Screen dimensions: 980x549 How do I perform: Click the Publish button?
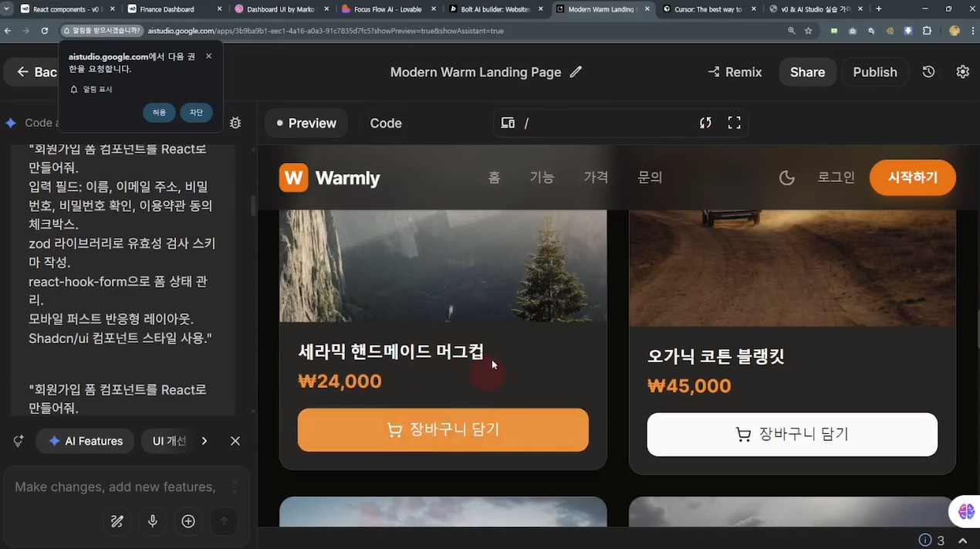(875, 72)
